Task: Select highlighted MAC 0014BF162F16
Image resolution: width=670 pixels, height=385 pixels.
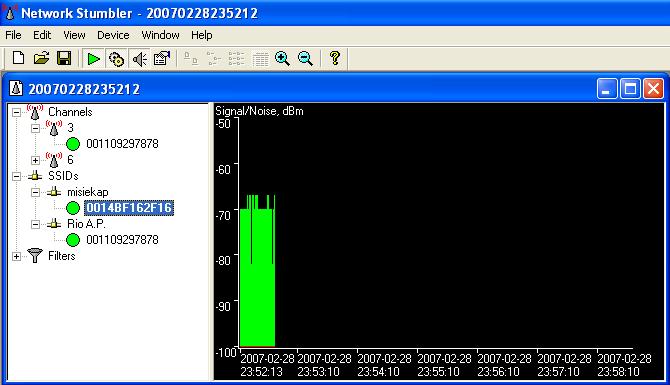Action: pos(129,208)
